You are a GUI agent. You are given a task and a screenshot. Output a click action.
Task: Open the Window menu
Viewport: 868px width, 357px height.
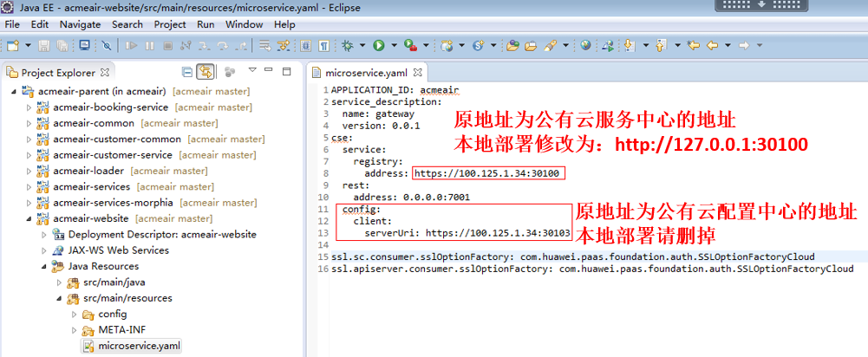click(x=244, y=24)
